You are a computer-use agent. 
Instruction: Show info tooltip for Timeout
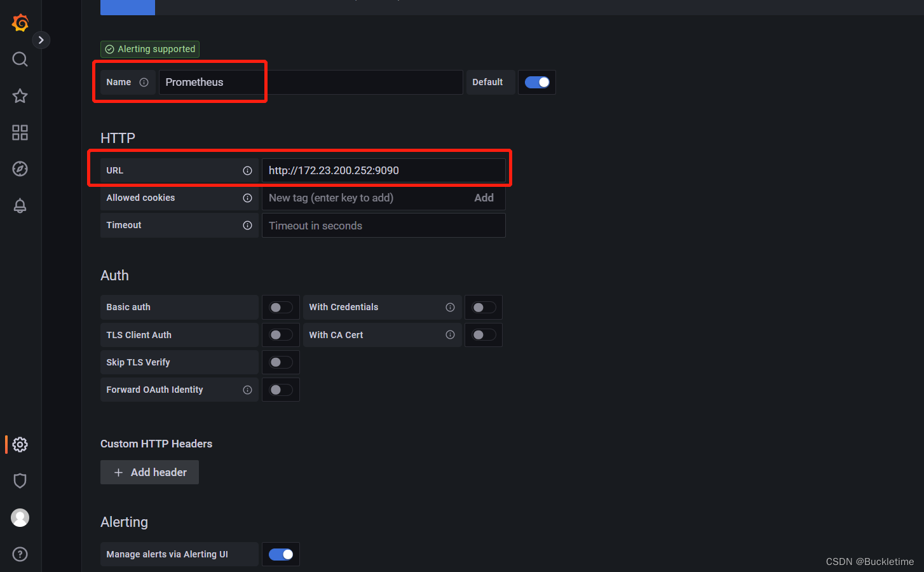tap(248, 225)
